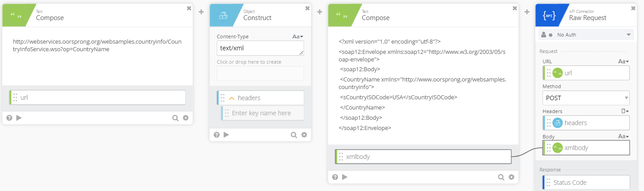Open the Headers field type dropdown
Screen dimensions: 644x191
click(625, 111)
